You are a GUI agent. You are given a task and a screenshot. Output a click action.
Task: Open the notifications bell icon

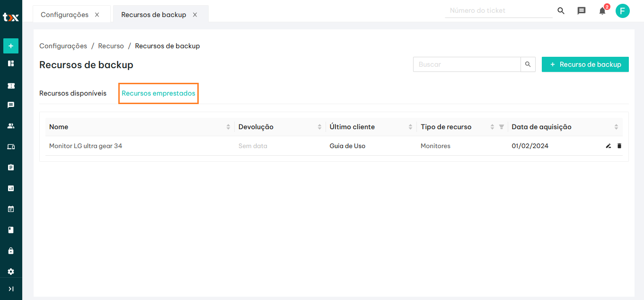pos(602,11)
